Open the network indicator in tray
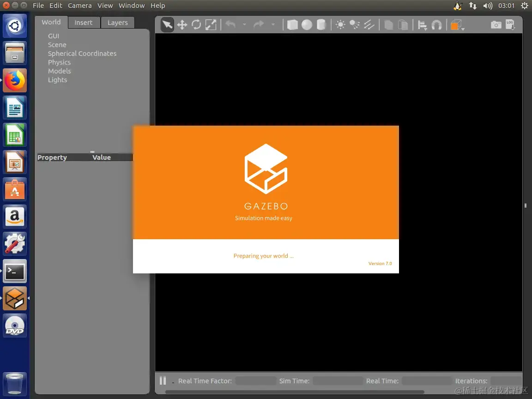 (x=472, y=6)
